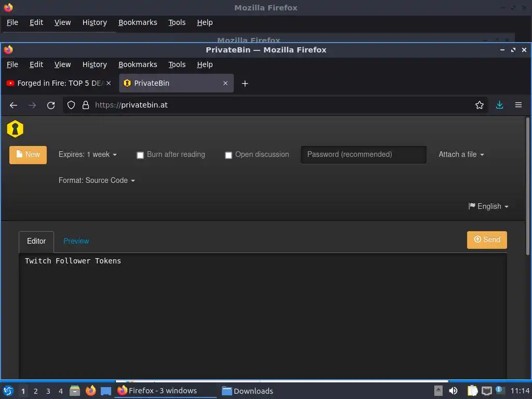Open Tools menu in PrivateBin window
The width and height of the screenshot is (532, 399).
click(x=177, y=64)
